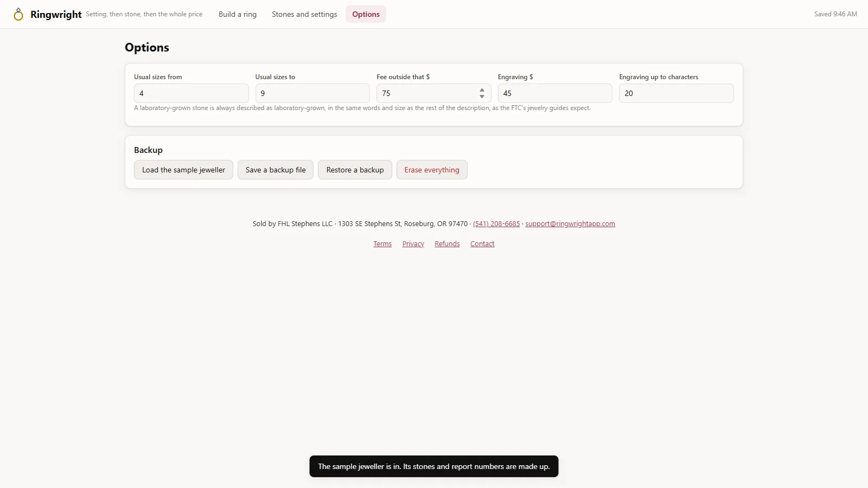868x488 pixels.
Task: Click the Backup section heading
Action: tap(148, 150)
